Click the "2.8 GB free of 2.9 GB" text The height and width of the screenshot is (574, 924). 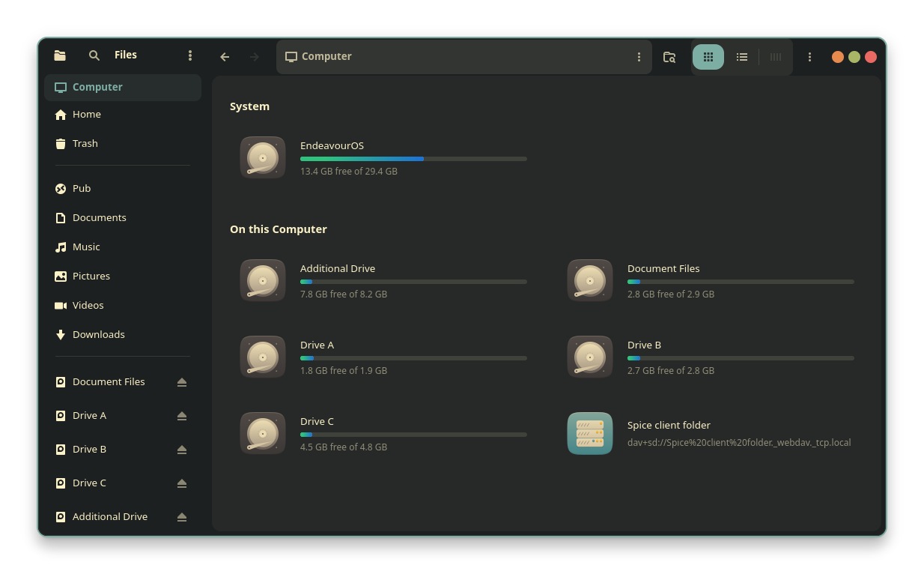point(671,294)
